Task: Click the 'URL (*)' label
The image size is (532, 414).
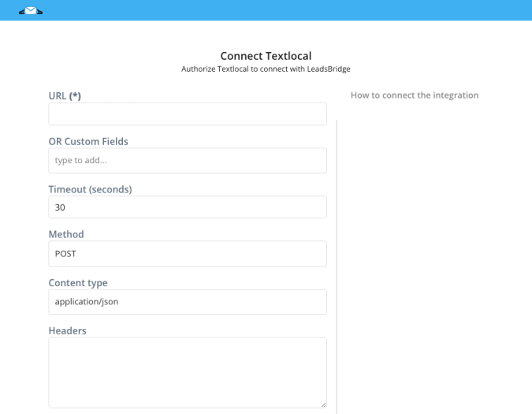Action: tap(65, 96)
